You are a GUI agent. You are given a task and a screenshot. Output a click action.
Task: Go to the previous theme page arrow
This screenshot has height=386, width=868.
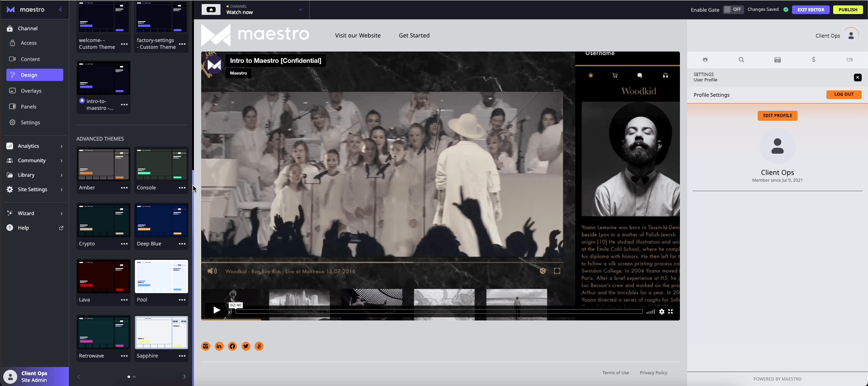[x=79, y=377]
